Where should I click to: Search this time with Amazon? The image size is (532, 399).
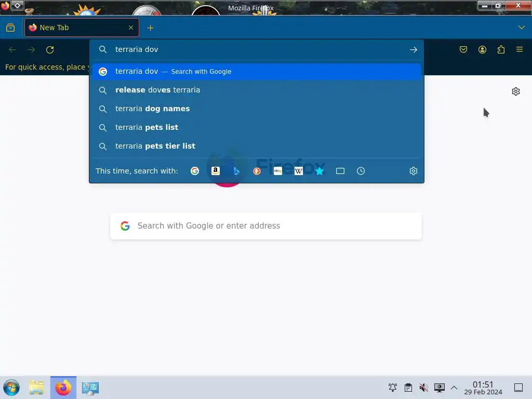216,171
